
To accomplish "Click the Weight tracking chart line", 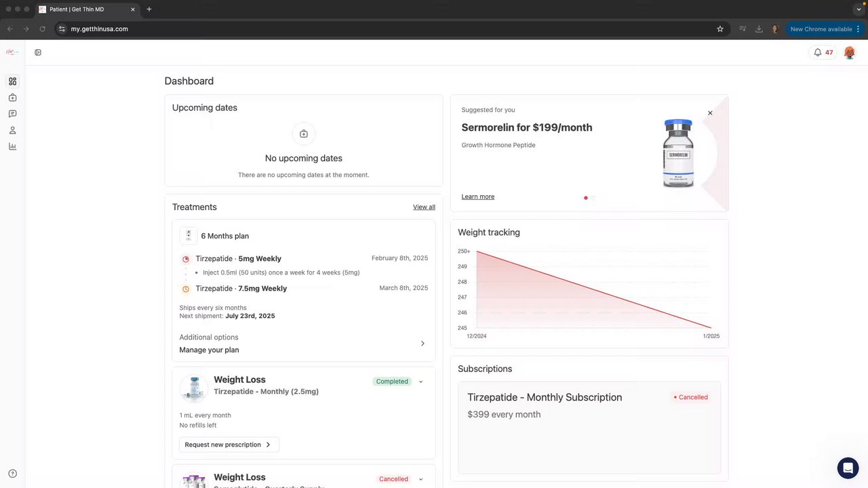I will coord(593,289).
